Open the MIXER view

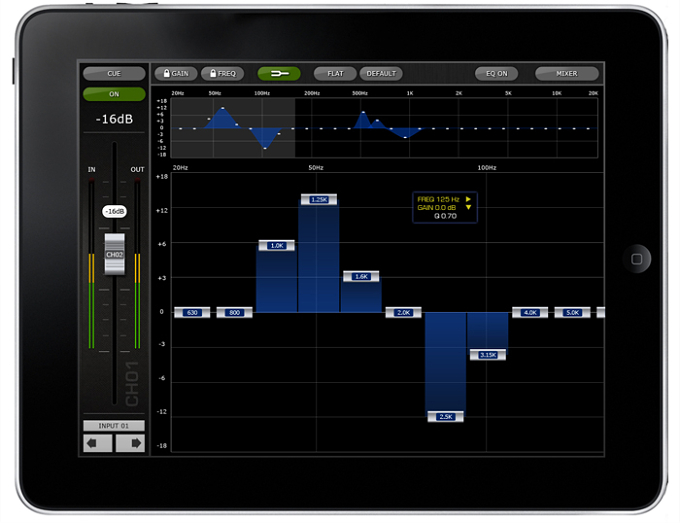pos(566,73)
